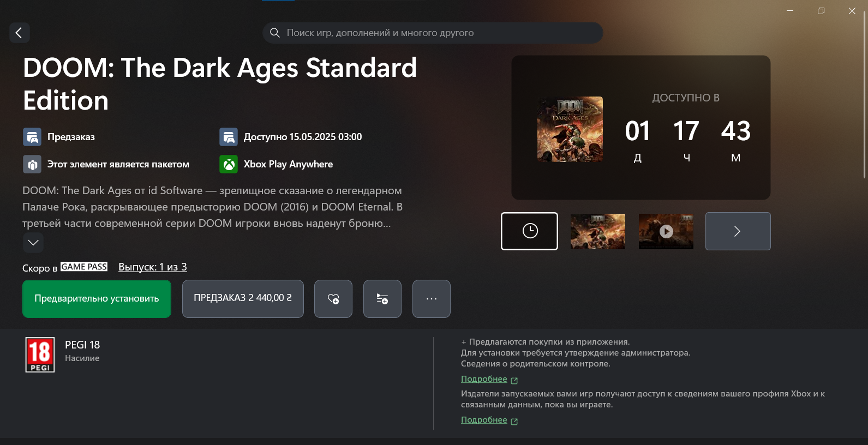Show next media thumbnails
Viewport: 868px width, 445px height.
[738, 231]
